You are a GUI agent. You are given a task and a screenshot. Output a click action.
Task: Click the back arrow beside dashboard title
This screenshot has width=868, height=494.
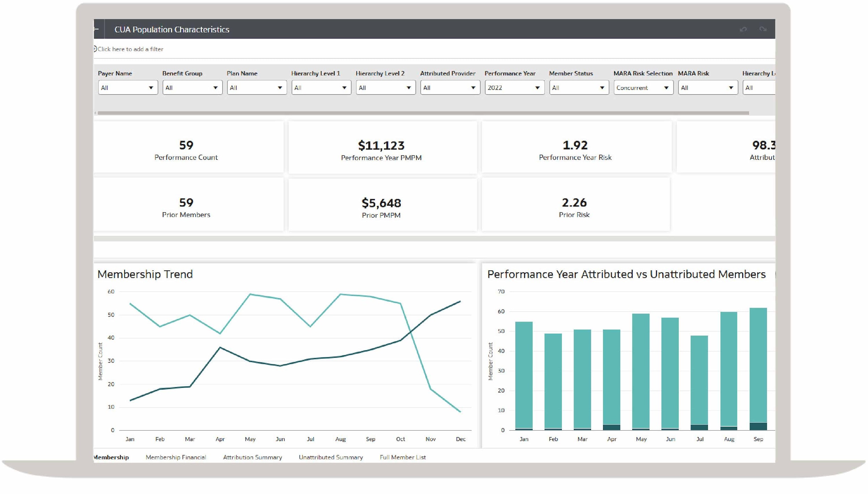tap(96, 29)
